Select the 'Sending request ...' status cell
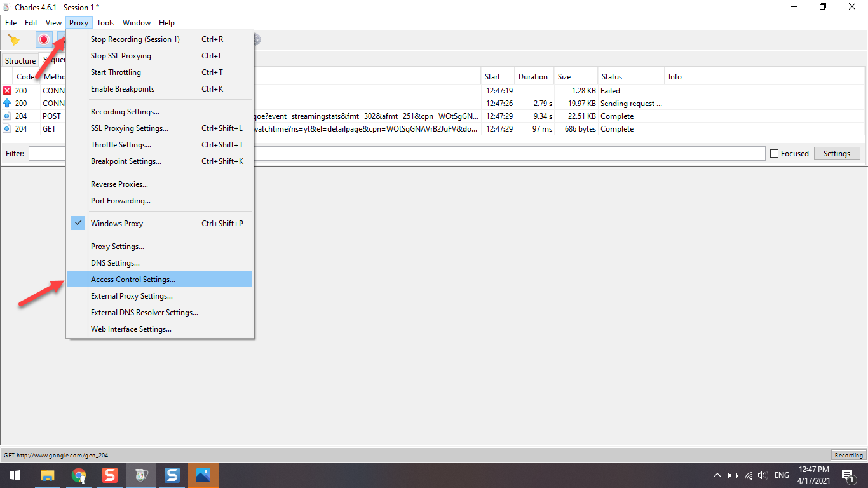This screenshot has height=488, width=868. 631,104
